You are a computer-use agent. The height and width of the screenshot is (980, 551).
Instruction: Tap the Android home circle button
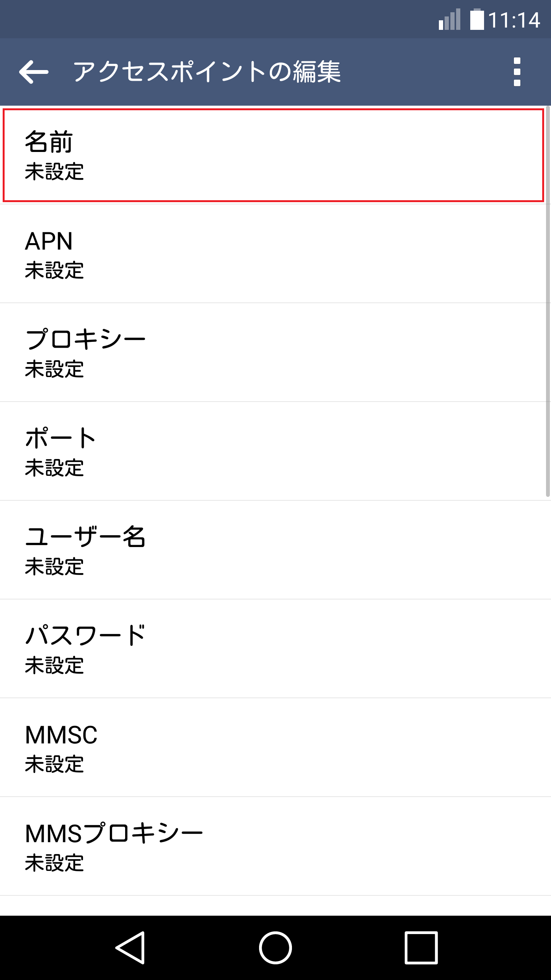[x=275, y=947]
